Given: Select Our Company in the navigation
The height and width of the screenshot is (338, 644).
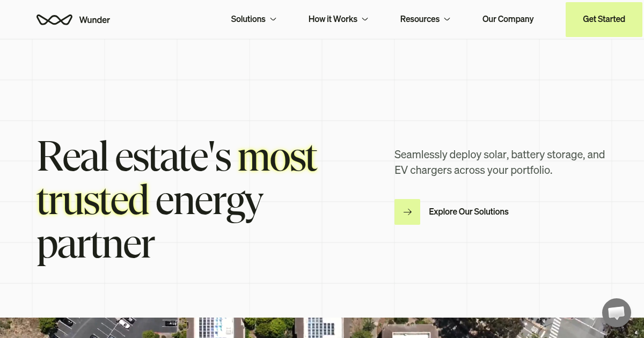Looking at the screenshot, I should [508, 19].
